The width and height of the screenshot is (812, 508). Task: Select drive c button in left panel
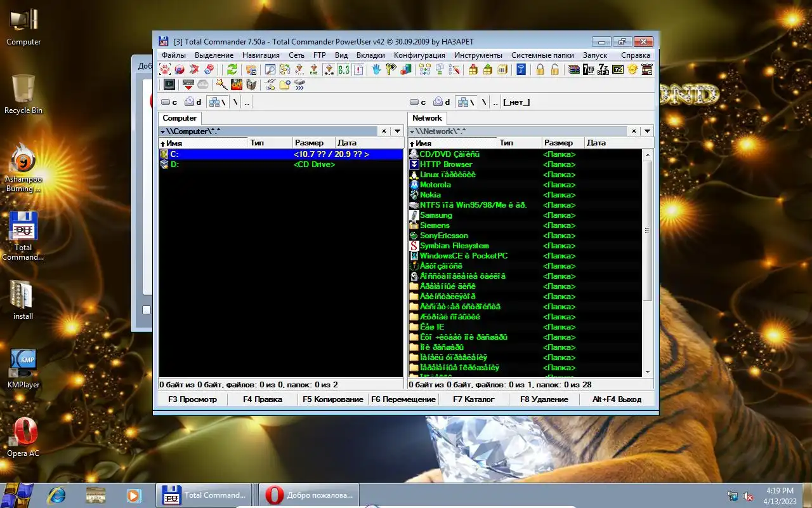click(169, 102)
